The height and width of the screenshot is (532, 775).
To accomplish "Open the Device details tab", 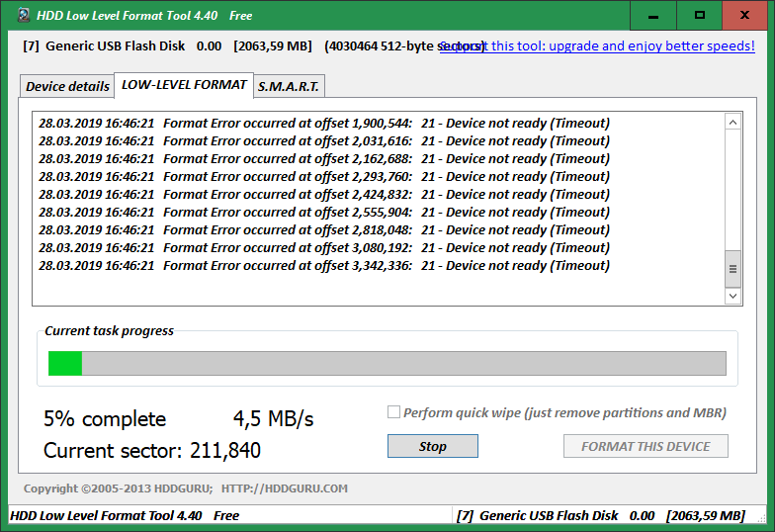I will point(67,87).
